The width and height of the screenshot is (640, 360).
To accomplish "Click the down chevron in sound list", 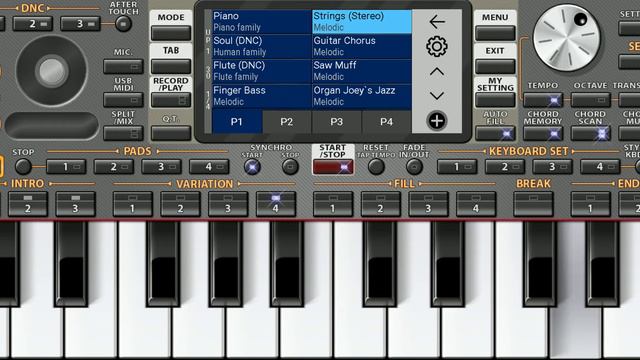I will 437,96.
